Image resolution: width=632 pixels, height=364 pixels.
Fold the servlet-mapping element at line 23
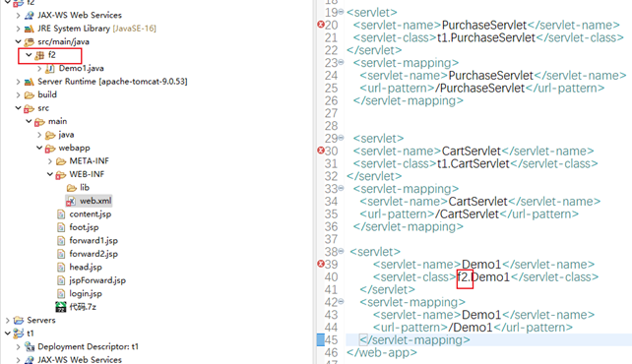(x=341, y=62)
